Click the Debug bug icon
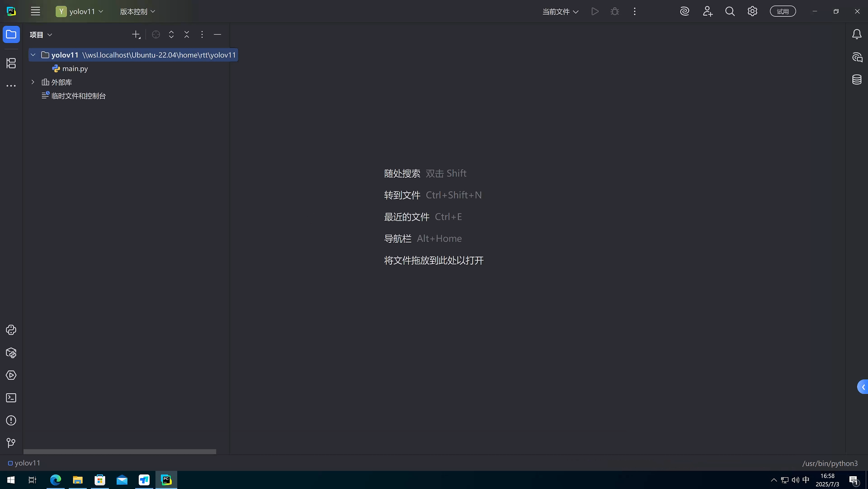 [x=615, y=11]
